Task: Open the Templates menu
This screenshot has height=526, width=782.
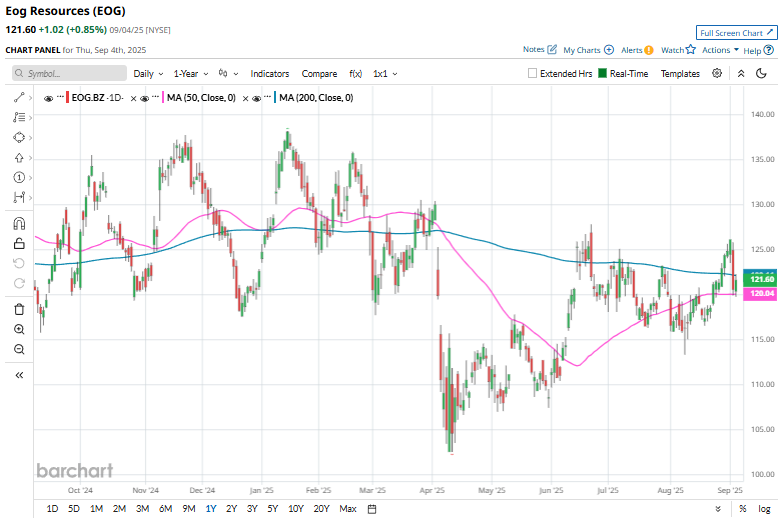Action: click(680, 74)
